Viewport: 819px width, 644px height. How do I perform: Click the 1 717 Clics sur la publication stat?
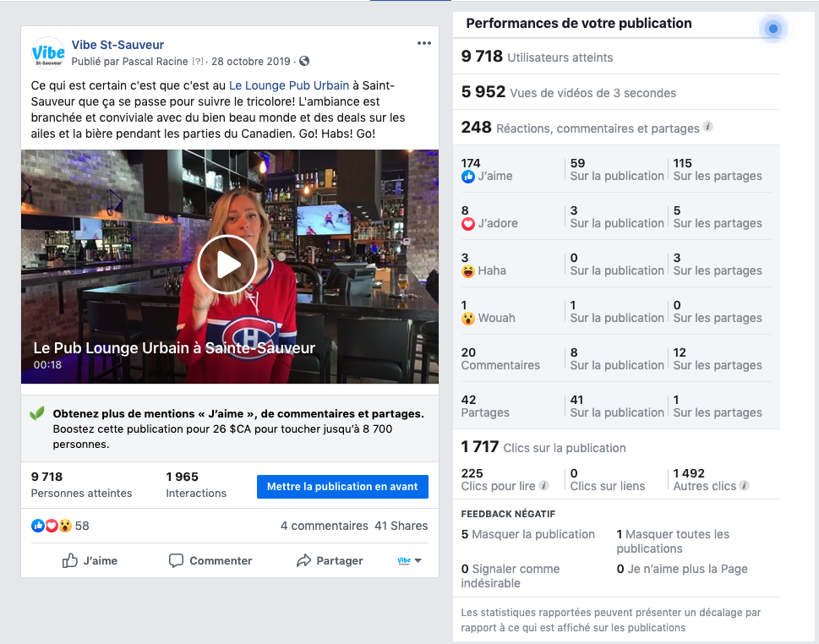pyautogui.click(x=543, y=447)
